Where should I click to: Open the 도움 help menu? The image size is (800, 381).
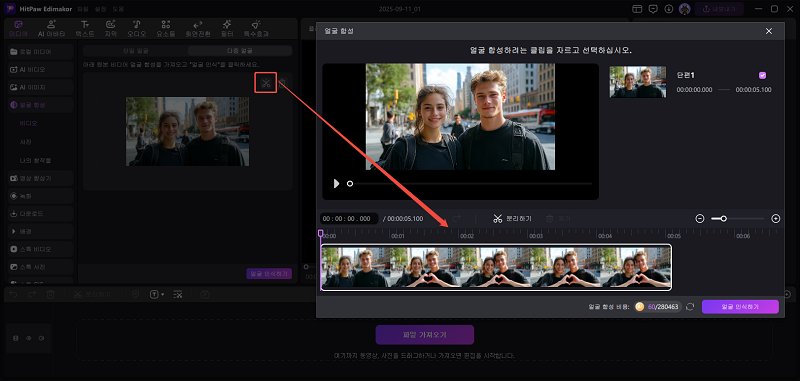click(x=118, y=9)
